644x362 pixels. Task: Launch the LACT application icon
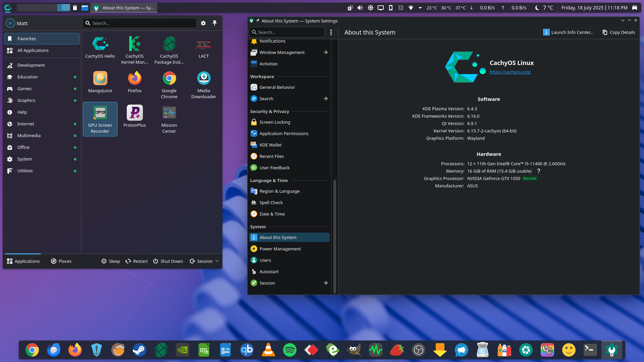pos(204,45)
